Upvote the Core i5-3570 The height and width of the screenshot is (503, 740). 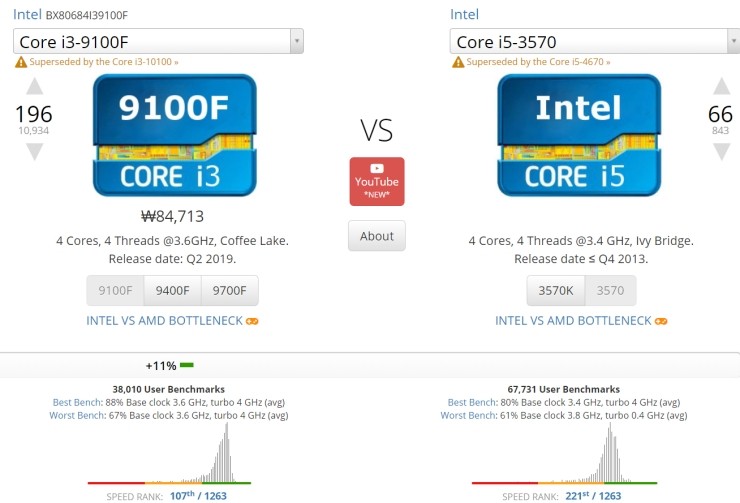pos(720,87)
